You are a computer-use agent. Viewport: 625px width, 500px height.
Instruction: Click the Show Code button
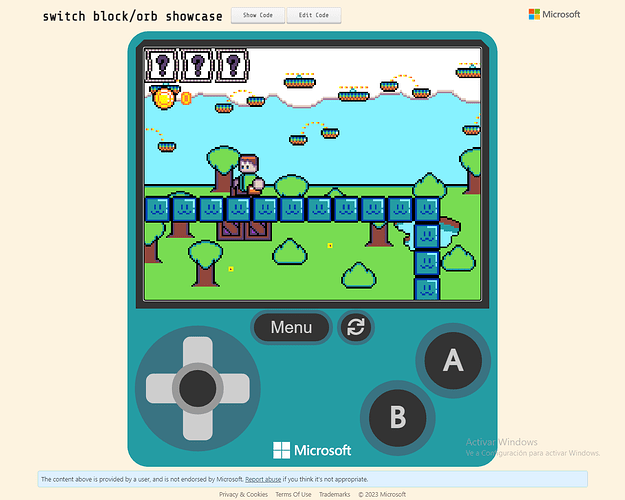pos(258,16)
